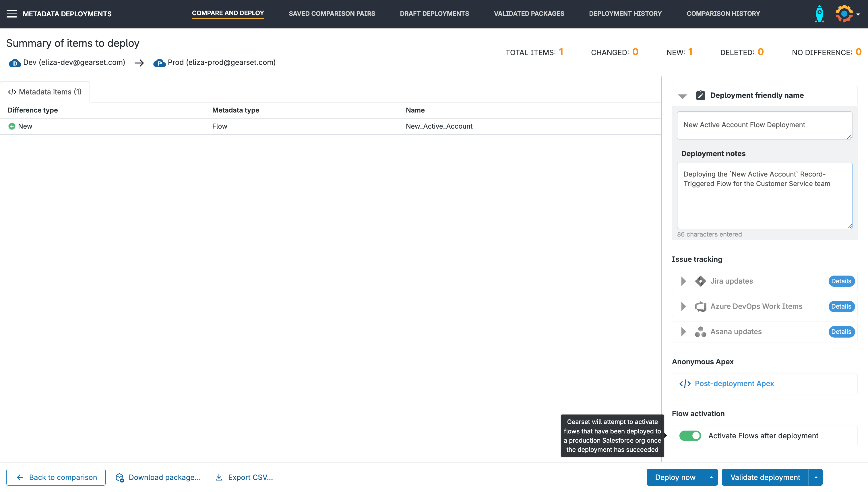Click the Metadata items code icon
The image size is (868, 492).
pyautogui.click(x=12, y=92)
